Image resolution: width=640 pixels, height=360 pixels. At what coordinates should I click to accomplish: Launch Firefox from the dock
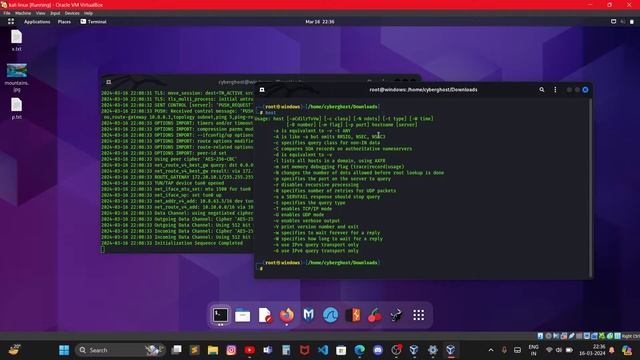287,315
